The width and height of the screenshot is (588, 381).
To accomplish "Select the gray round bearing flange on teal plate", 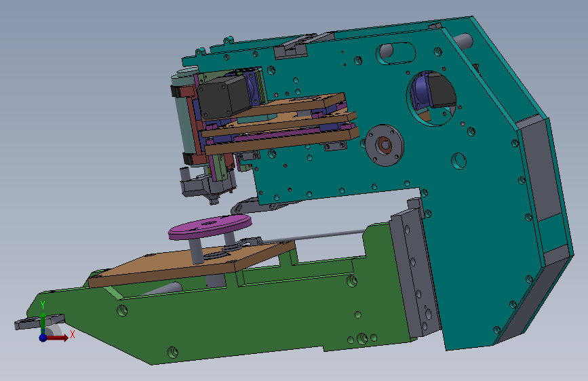I will pos(385,145).
